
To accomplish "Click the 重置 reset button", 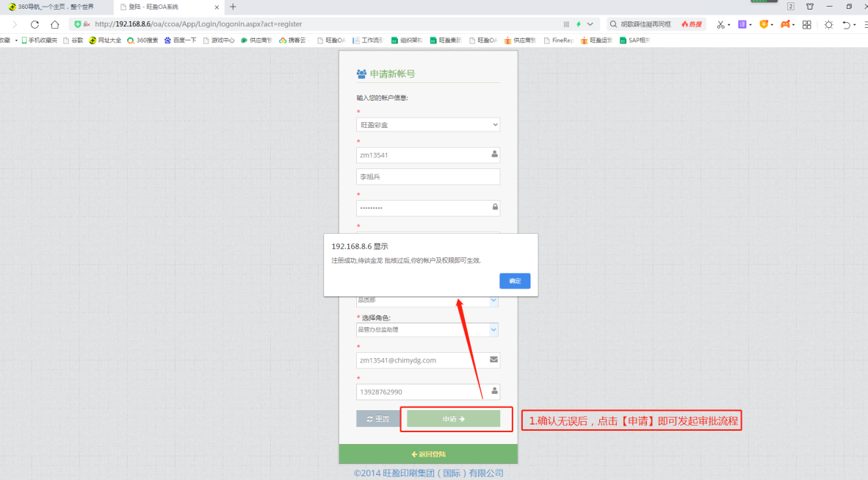I will [378, 419].
